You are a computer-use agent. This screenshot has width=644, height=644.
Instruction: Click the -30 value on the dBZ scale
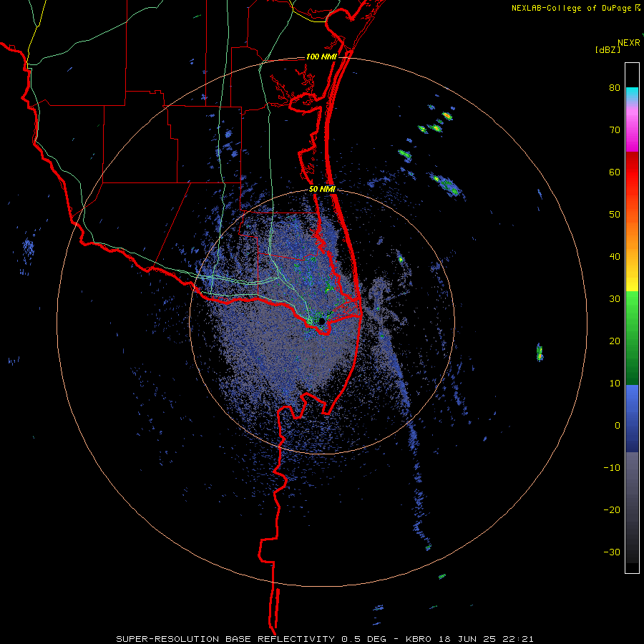point(612,552)
